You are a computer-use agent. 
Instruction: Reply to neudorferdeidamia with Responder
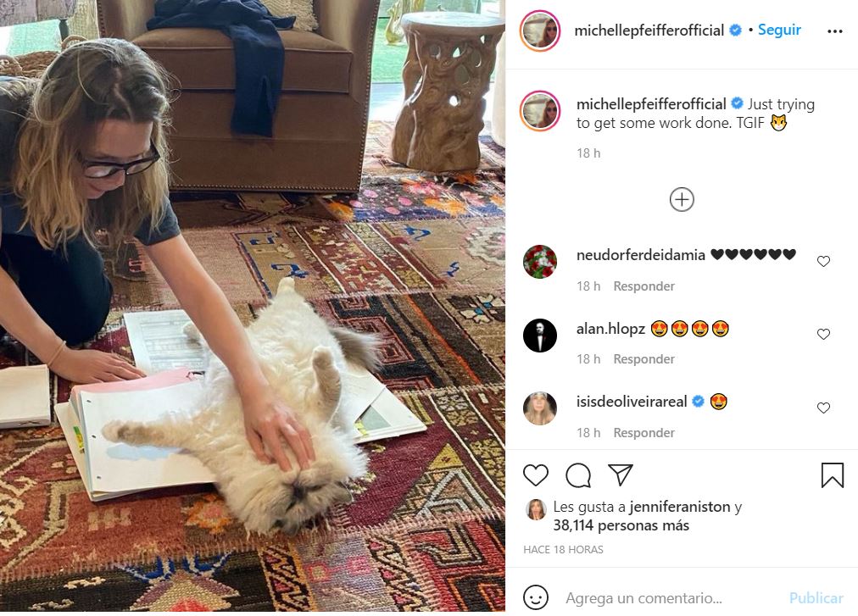tap(644, 286)
